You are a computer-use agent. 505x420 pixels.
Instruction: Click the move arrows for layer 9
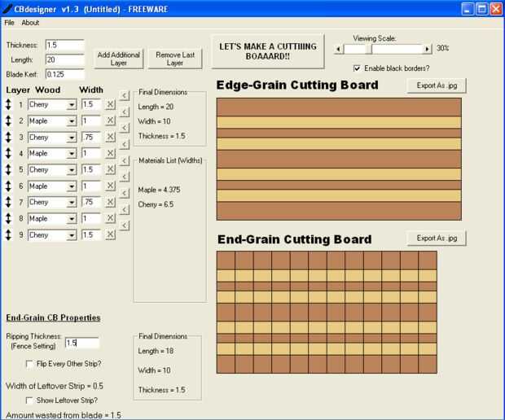tap(8, 235)
